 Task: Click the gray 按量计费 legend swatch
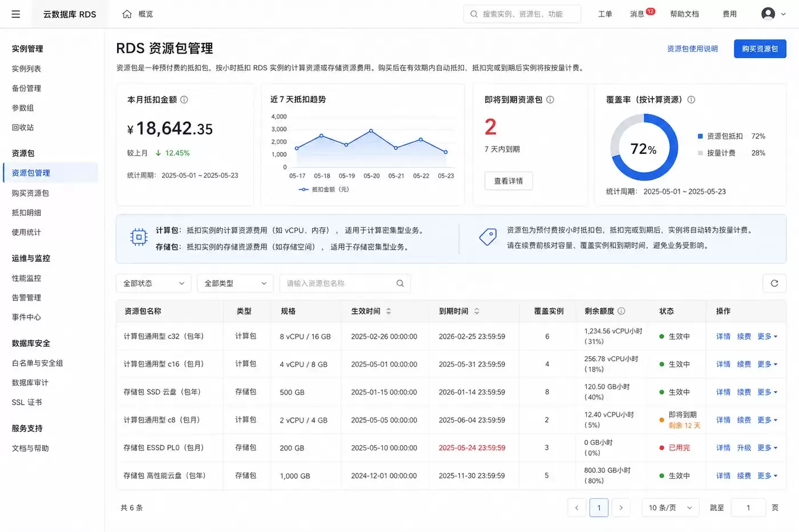(700, 153)
